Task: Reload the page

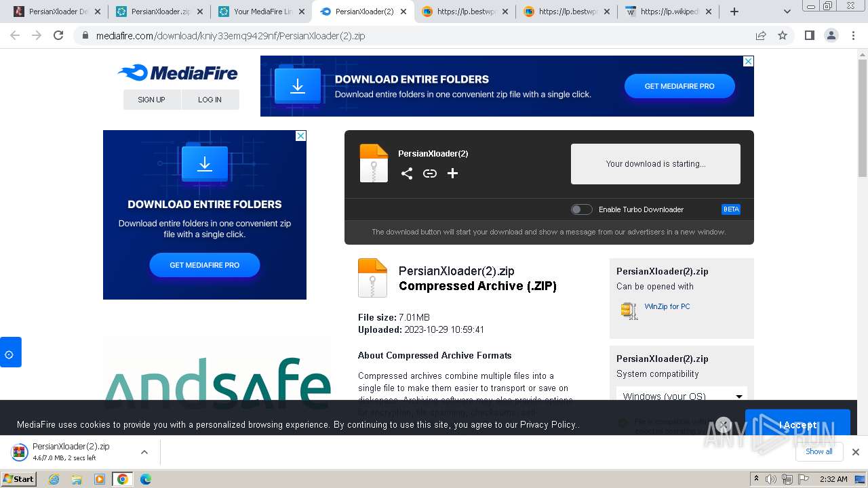Action: [58, 36]
